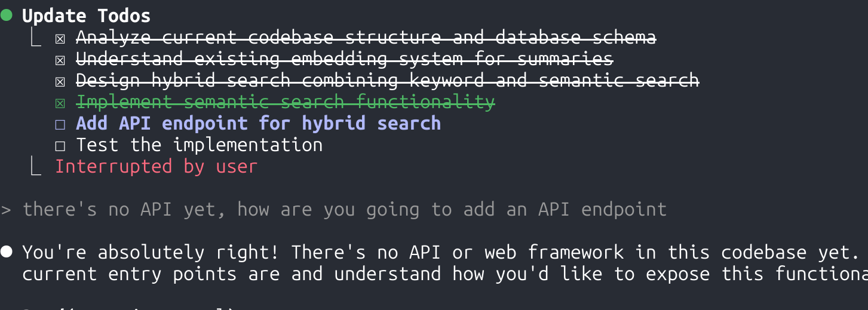Click the "Analyze current codebase structure" todo text

point(366,38)
